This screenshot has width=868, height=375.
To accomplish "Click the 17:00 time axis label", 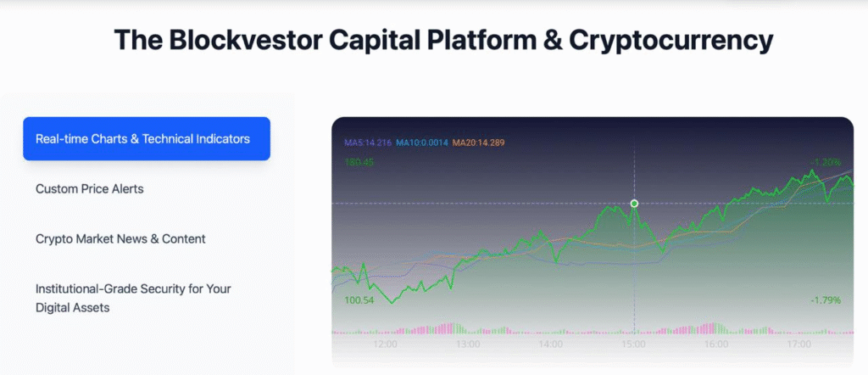I will click(799, 344).
